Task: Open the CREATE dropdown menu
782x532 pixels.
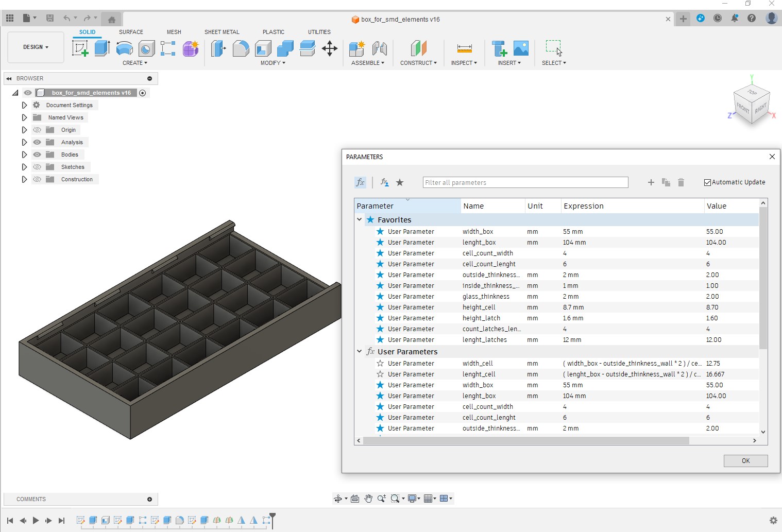Action: (x=135, y=63)
